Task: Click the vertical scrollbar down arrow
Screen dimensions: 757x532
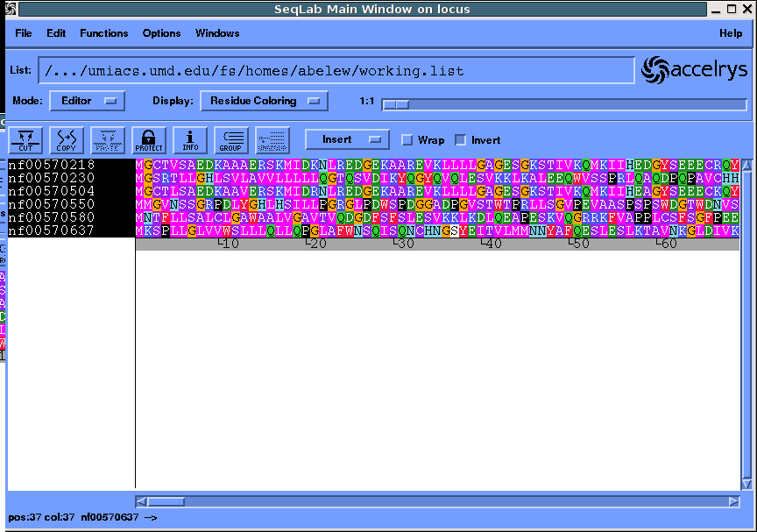Action: click(746, 484)
